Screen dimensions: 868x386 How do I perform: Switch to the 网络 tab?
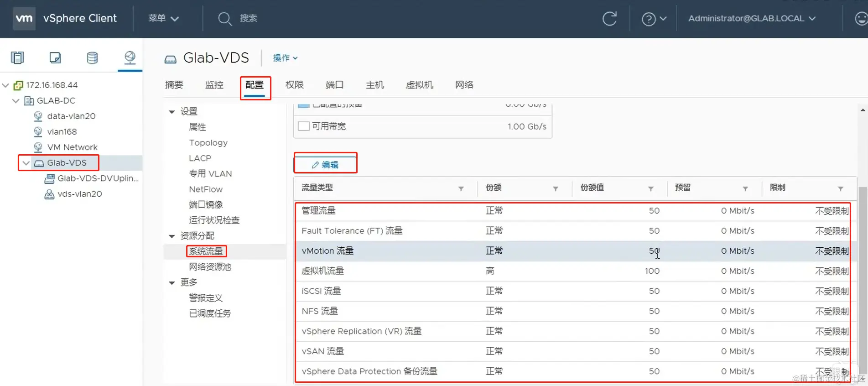click(x=464, y=85)
